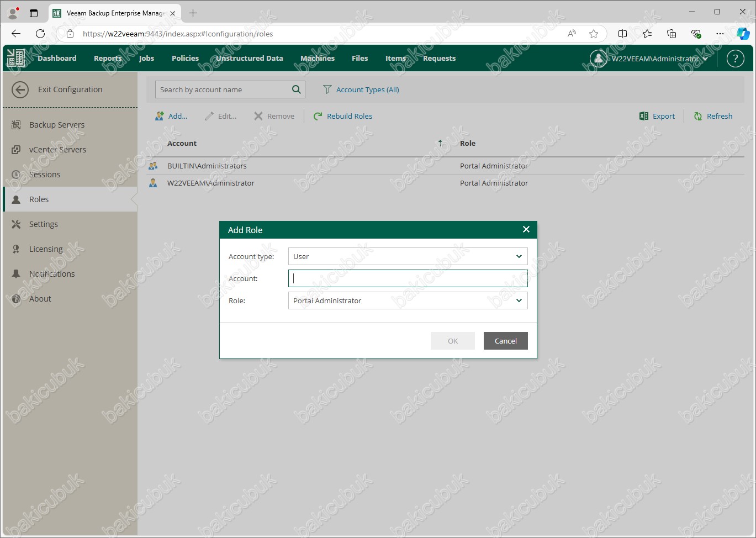
Task: Click the Notifications bell icon
Action: point(16,274)
